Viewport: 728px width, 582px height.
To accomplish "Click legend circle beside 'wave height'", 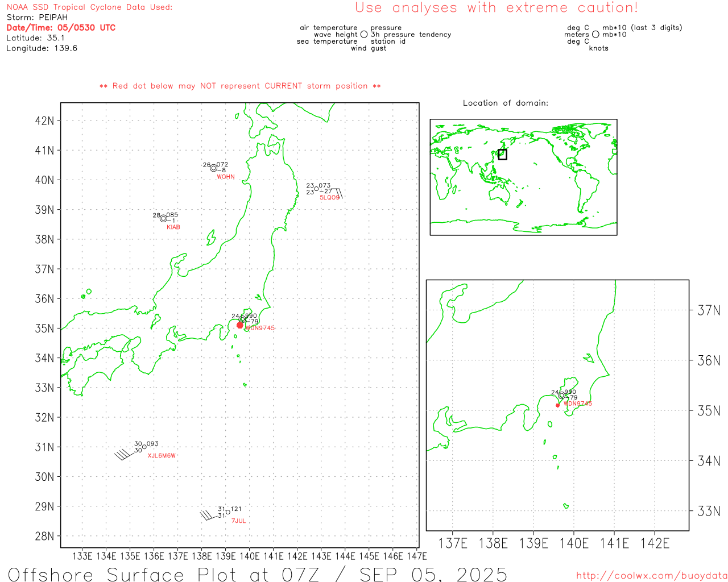I will tap(364, 35).
